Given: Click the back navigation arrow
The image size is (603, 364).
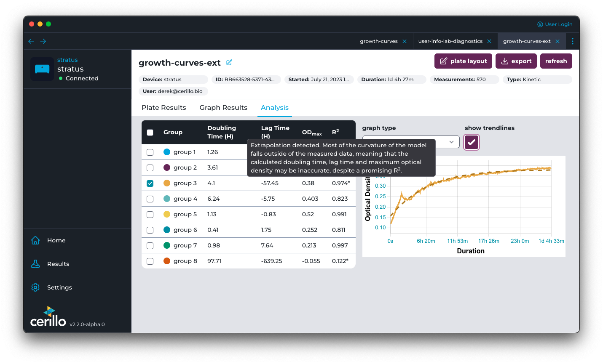Looking at the screenshot, I should (x=31, y=41).
